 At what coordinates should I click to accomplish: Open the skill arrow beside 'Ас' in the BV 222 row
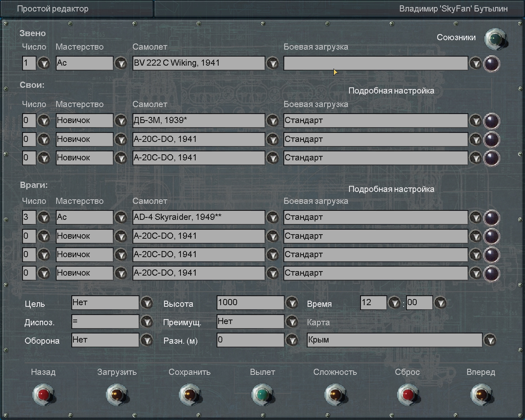pyautogui.click(x=121, y=64)
